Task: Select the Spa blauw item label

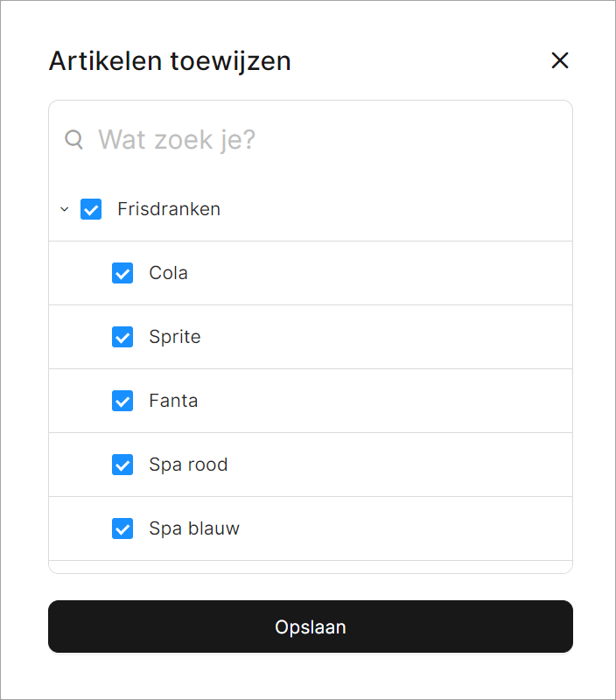Action: click(194, 528)
